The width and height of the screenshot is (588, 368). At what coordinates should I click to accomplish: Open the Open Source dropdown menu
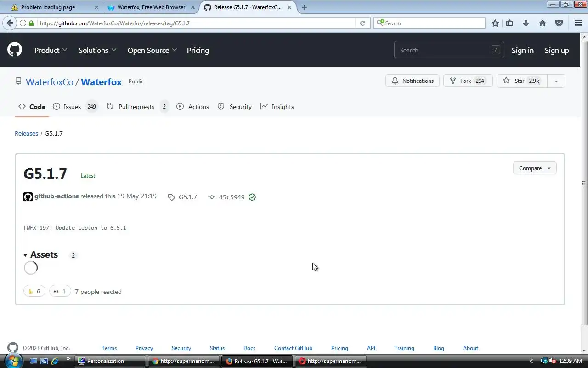pos(152,50)
